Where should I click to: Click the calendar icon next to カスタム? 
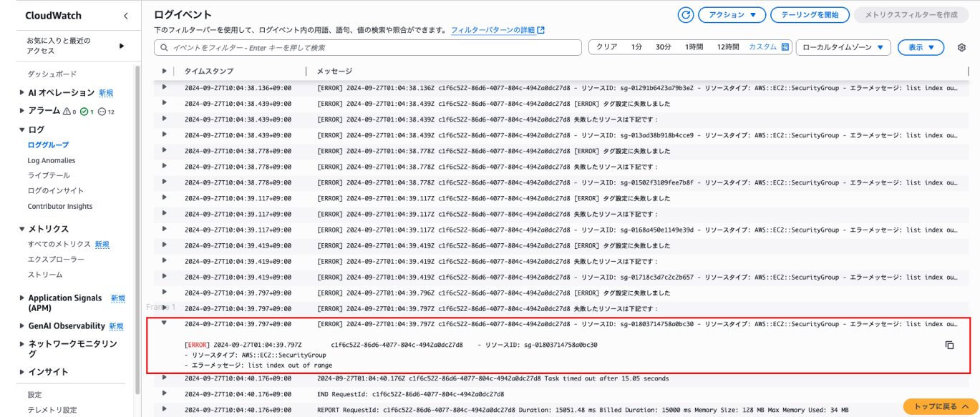pos(785,47)
